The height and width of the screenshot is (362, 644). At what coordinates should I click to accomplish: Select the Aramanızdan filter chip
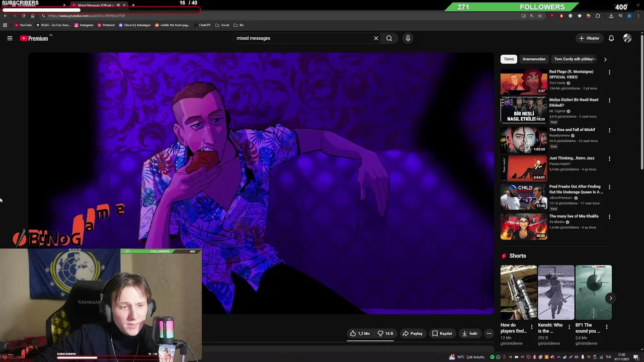click(x=534, y=59)
